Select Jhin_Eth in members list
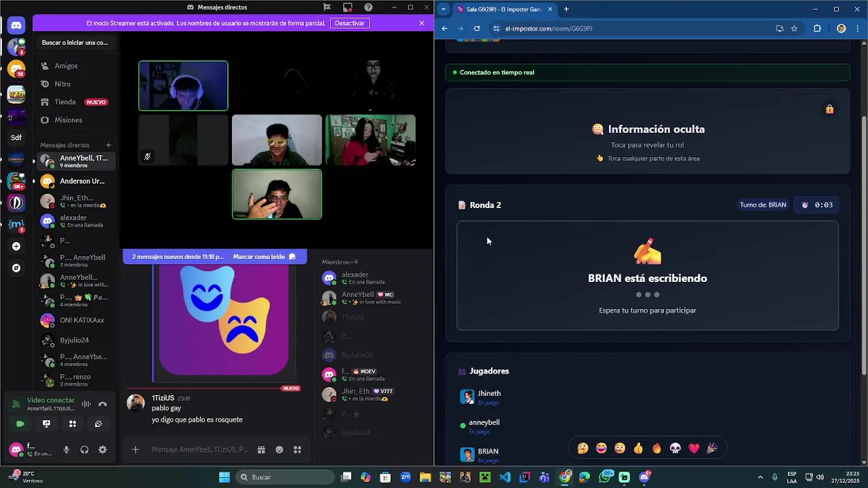868x488 pixels. pos(373,394)
